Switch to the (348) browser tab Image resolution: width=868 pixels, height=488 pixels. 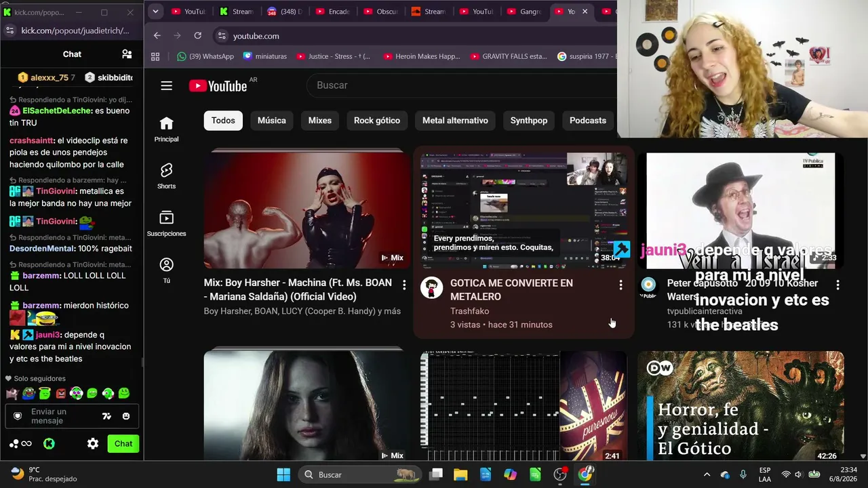pos(285,12)
